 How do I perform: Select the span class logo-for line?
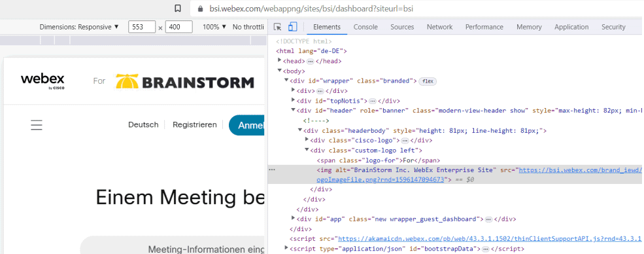pyautogui.click(x=379, y=160)
